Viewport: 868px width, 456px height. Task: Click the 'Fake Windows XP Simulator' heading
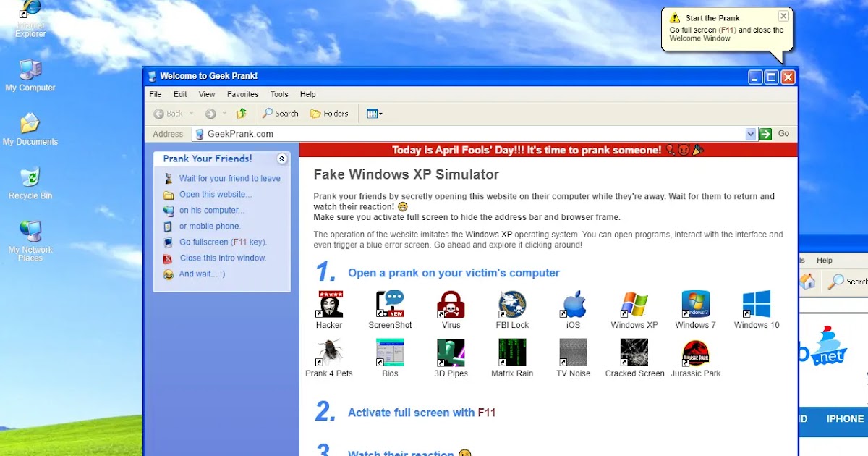tap(407, 174)
